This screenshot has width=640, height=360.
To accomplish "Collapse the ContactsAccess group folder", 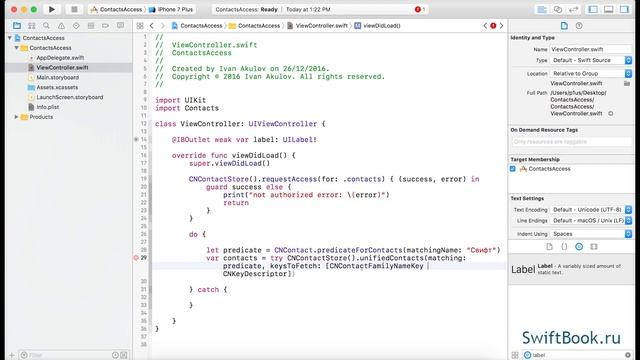I will point(16,48).
